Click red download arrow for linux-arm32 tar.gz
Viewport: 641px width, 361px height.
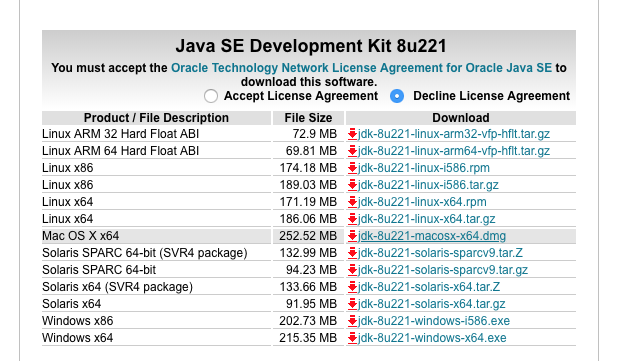pyautogui.click(x=352, y=134)
